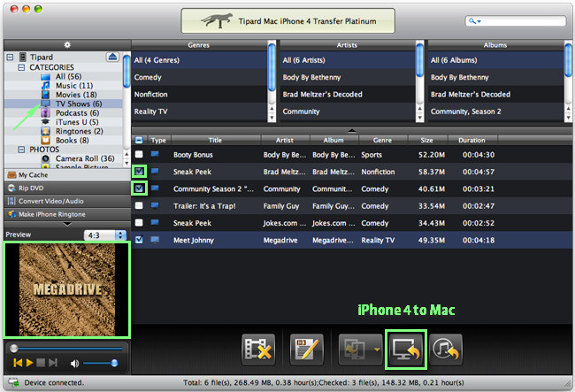Open Convert Video/Audio tool
This screenshot has width=575, height=392.
(67, 201)
